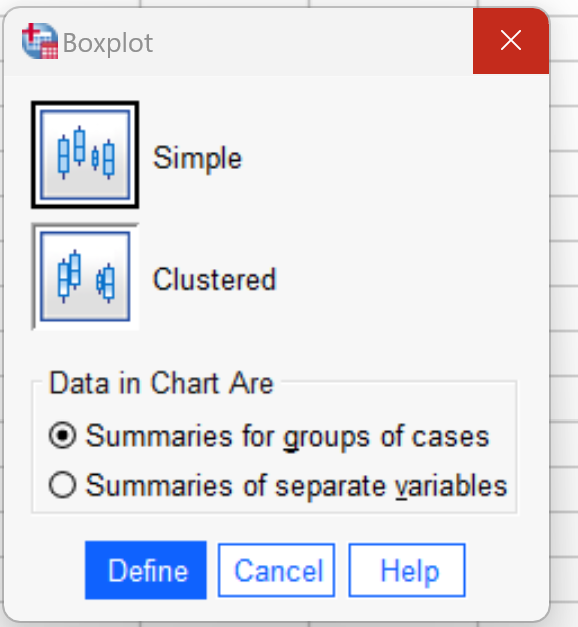Click the SPSS app icon in title bar

tap(40, 41)
